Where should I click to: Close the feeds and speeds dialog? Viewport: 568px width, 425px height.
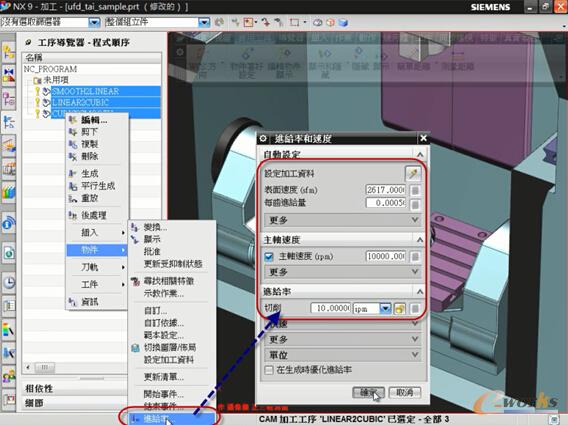(x=423, y=138)
